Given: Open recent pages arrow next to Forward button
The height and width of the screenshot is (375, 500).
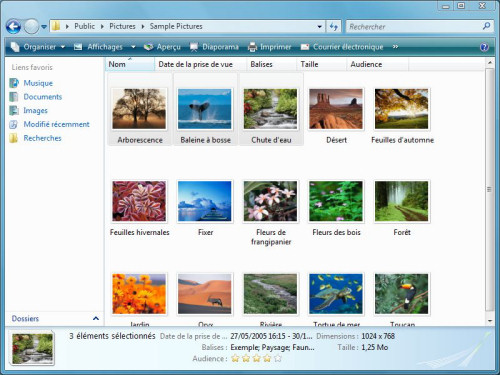Looking at the screenshot, I should [44, 27].
